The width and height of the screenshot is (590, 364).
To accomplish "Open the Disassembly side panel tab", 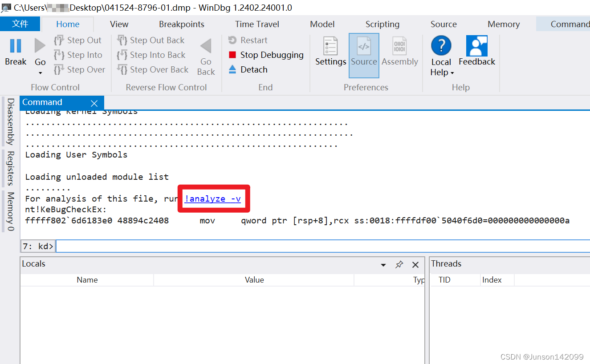I will [x=10, y=121].
